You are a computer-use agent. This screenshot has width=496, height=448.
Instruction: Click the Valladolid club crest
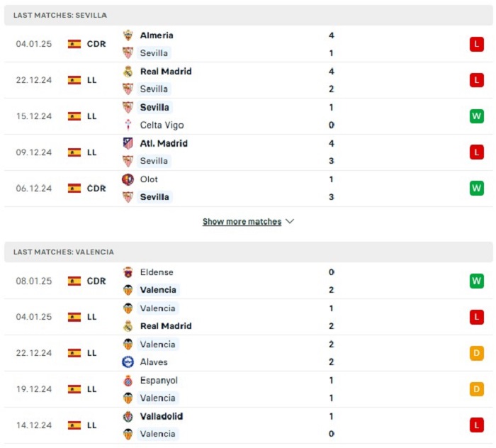click(128, 417)
